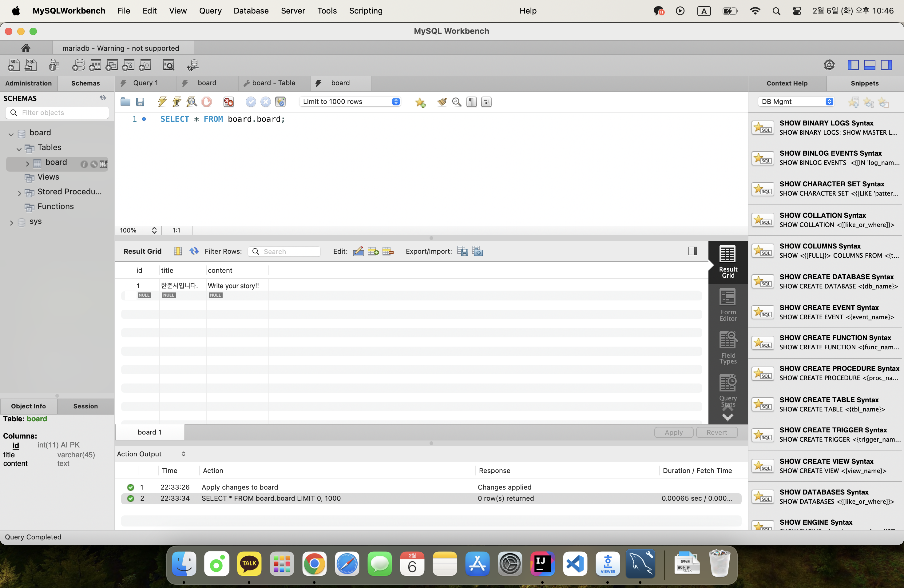The width and height of the screenshot is (904, 588).
Task: Click the stop execution hand icon
Action: (207, 102)
